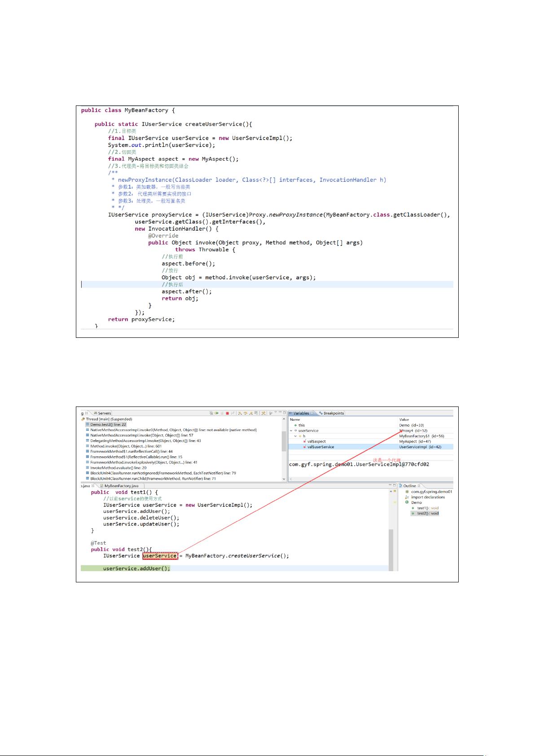
Task: Maximize the Debug view panel
Action: (x=284, y=412)
